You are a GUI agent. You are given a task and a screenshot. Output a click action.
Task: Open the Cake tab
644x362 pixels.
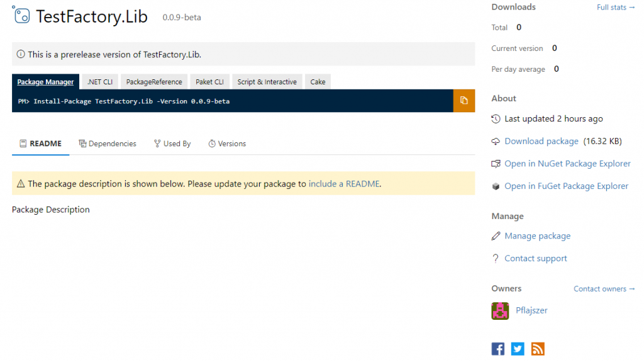pyautogui.click(x=318, y=82)
